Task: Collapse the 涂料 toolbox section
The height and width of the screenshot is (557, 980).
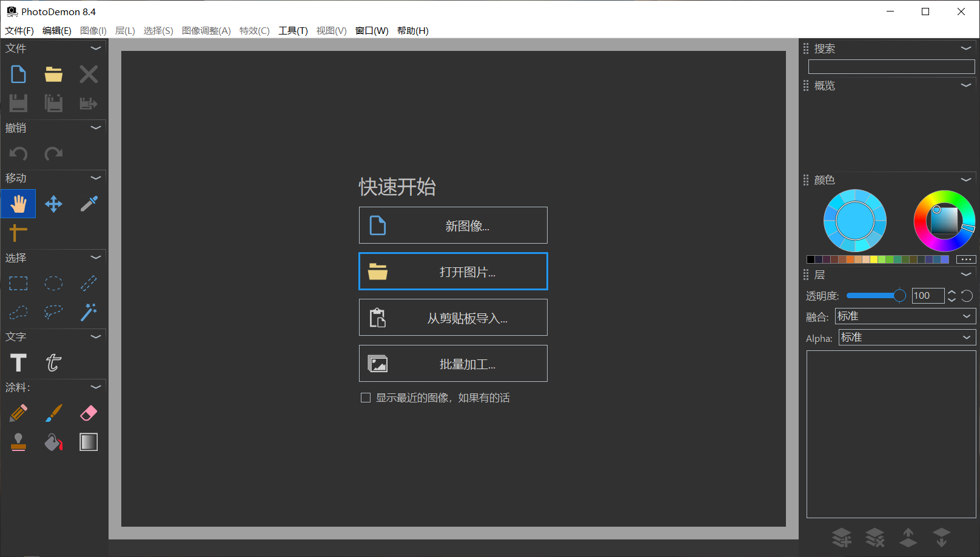Action: coord(96,387)
